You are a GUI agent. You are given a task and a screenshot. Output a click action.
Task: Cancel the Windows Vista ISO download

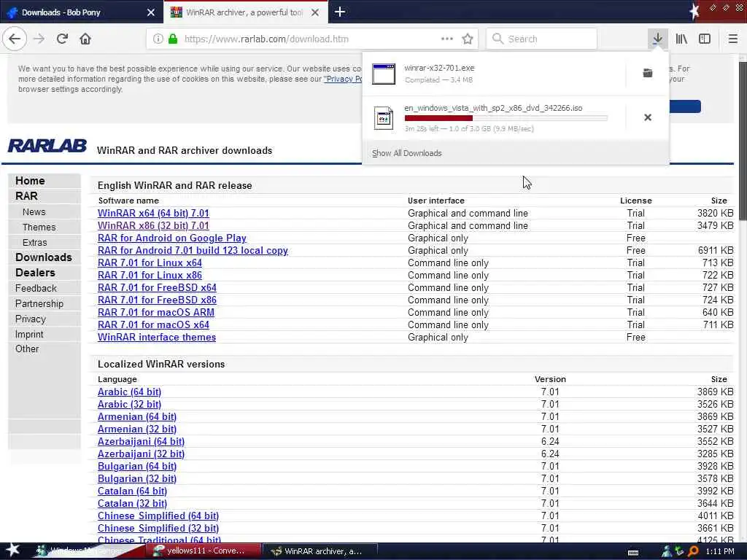(648, 117)
